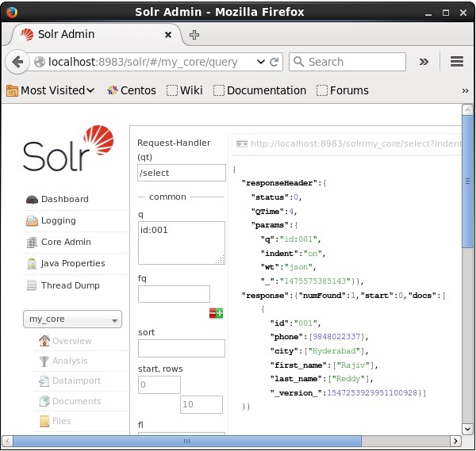This screenshot has width=476, height=451.
Task: Show more toolbar items overflow chevron
Action: coord(424,62)
